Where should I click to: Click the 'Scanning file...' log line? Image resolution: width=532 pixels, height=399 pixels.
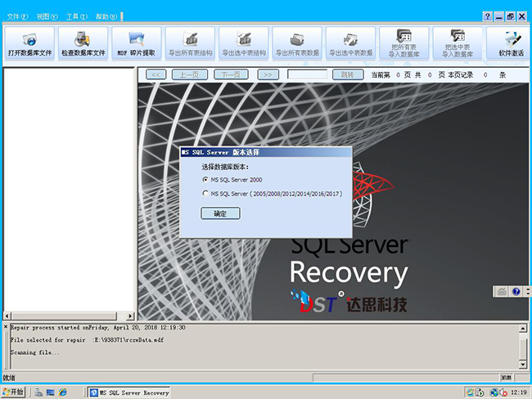click(35, 352)
